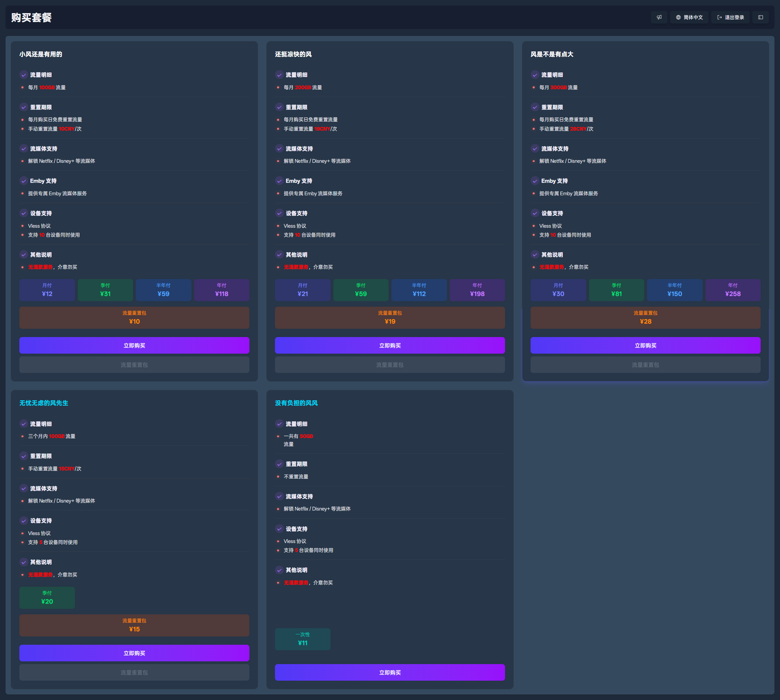780x700 pixels.
Task: Choose 年付 ¥258 billing option
Action: click(x=733, y=290)
